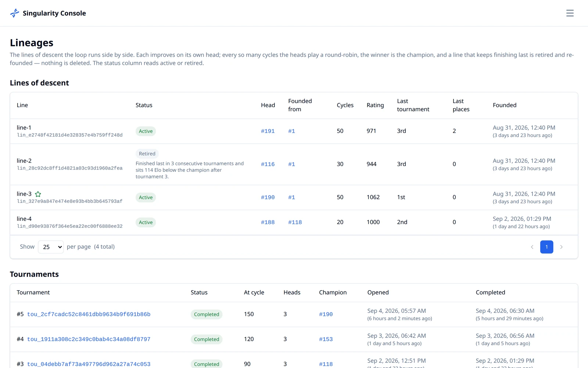Open head #188 of line-4
Viewport: 588px width, 368px height.
pyautogui.click(x=268, y=222)
